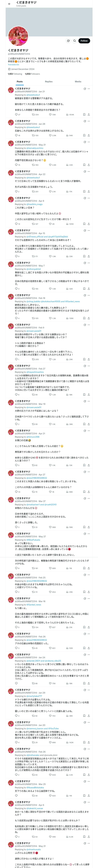Open the Grok profile summary icon

[68, 41]
